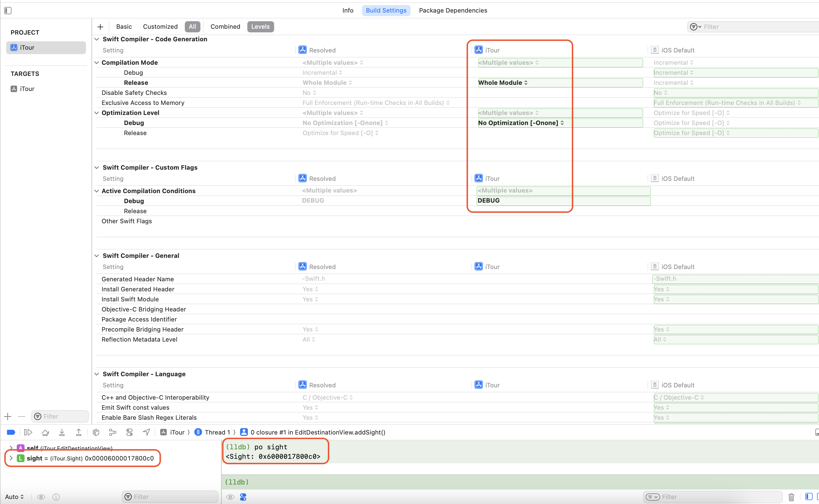This screenshot has width=819, height=504.
Task: Select the Basic settings filter
Action: click(x=124, y=27)
